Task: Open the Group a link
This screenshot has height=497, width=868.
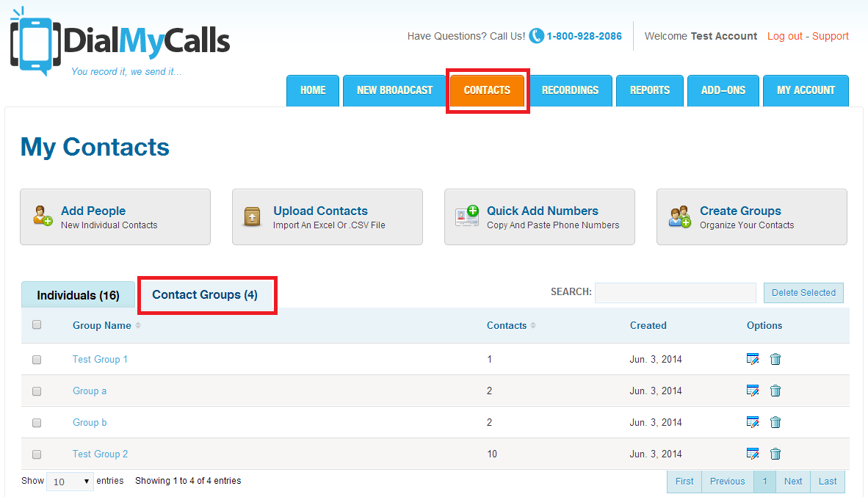Action: click(90, 391)
